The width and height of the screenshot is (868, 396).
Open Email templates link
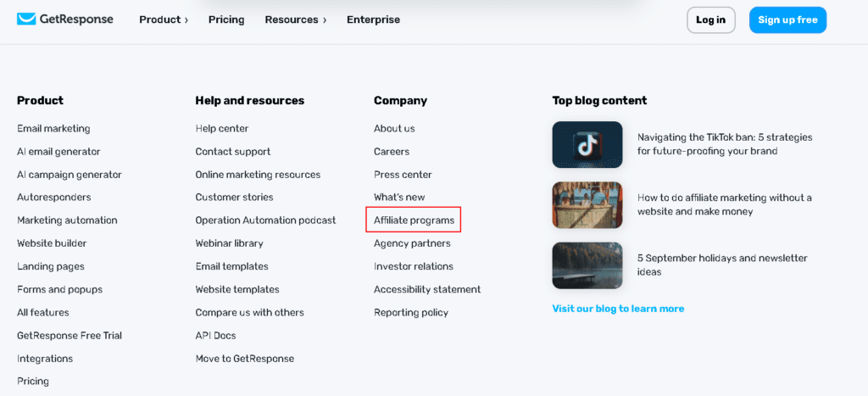[x=232, y=266]
